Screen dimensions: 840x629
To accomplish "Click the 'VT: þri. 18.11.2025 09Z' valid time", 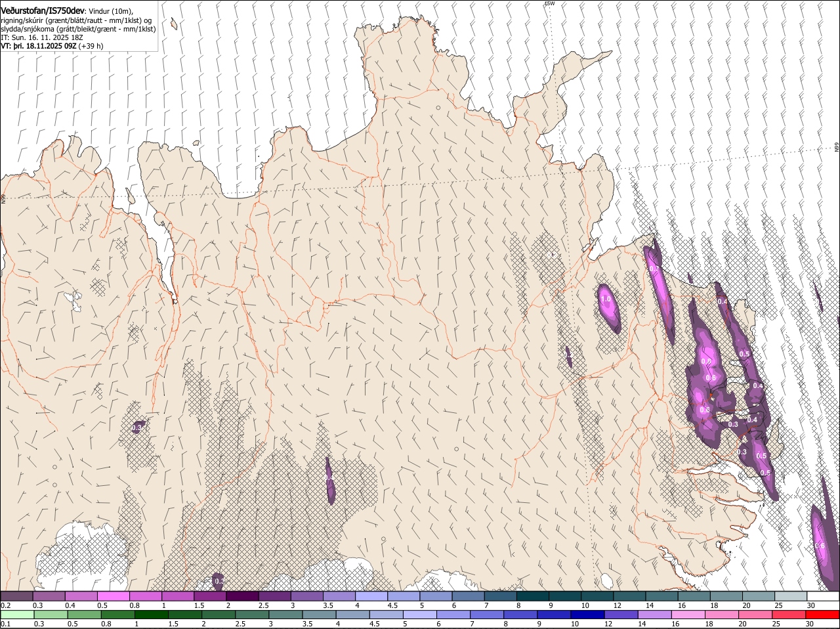I will (39, 46).
